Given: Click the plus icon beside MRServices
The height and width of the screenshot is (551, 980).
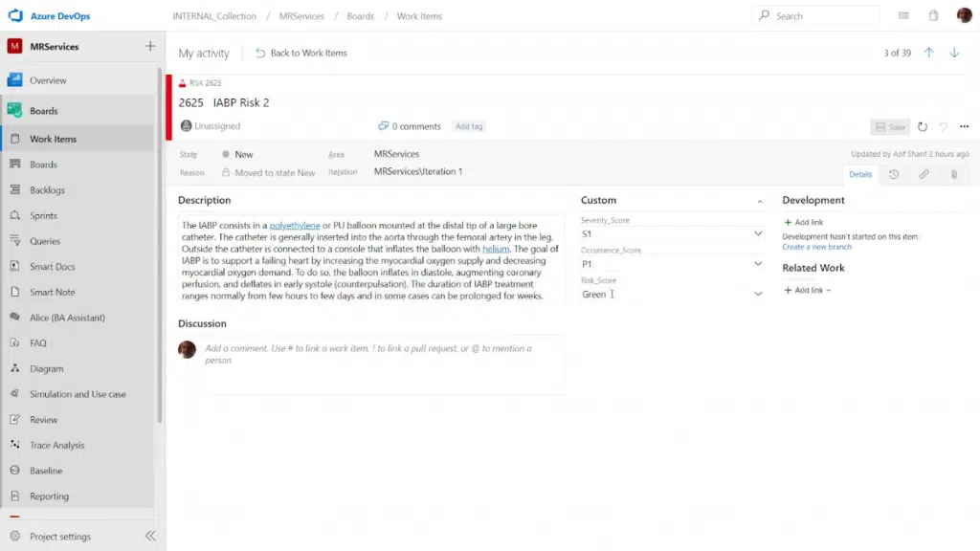Looking at the screenshot, I should point(149,46).
